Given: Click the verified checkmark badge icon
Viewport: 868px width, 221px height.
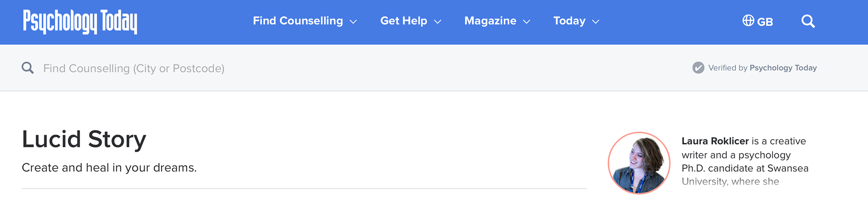Looking at the screenshot, I should 698,68.
